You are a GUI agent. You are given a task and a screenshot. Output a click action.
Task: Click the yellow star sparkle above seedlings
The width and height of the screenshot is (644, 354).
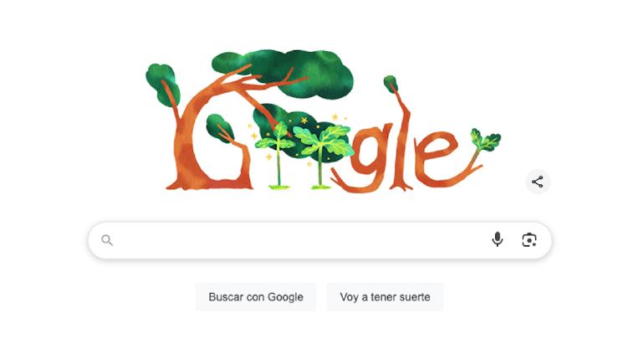(x=304, y=121)
